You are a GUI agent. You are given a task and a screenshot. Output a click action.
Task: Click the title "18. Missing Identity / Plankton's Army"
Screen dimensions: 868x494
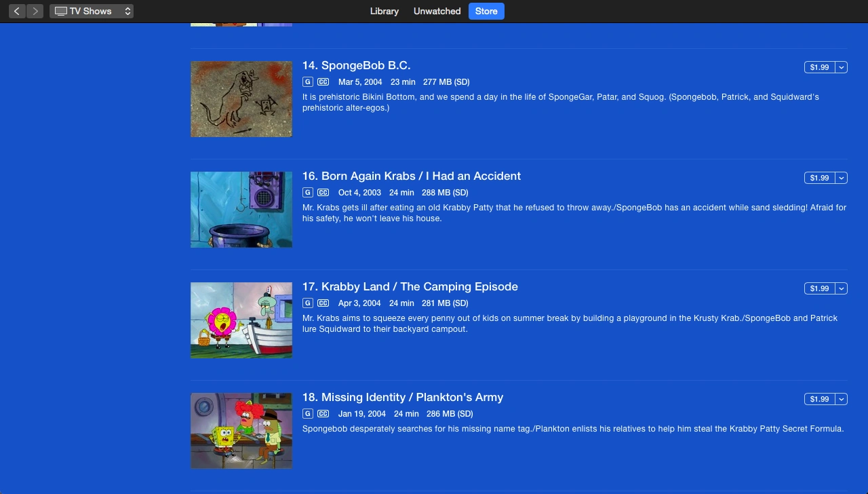click(403, 398)
